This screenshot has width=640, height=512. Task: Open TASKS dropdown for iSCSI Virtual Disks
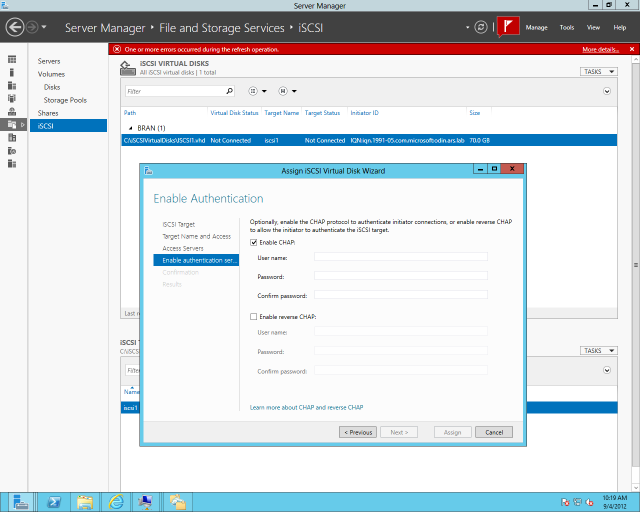click(x=599, y=71)
